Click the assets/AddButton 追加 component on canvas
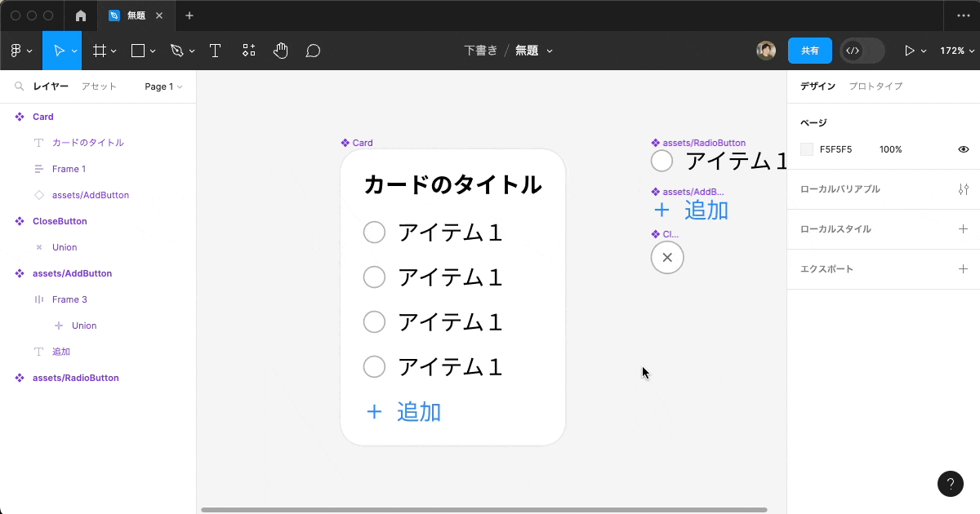Screen dimensions: 980x514 (690, 210)
